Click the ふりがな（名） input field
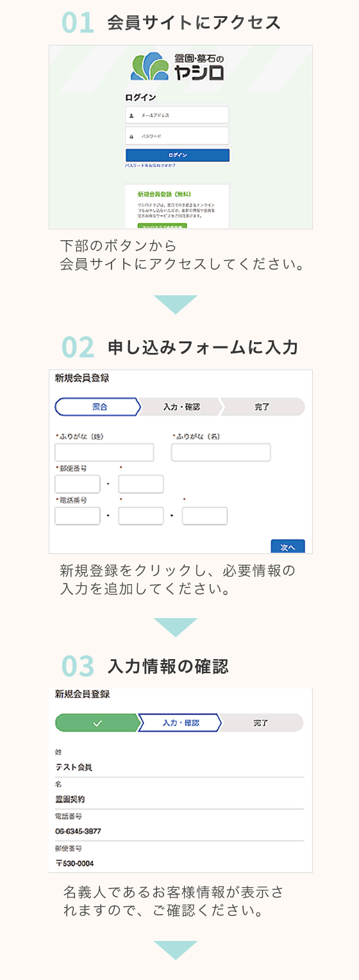 tap(221, 452)
